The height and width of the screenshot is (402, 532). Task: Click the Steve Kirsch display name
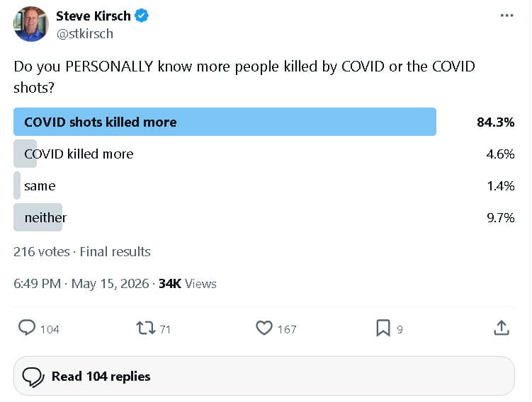94,16
